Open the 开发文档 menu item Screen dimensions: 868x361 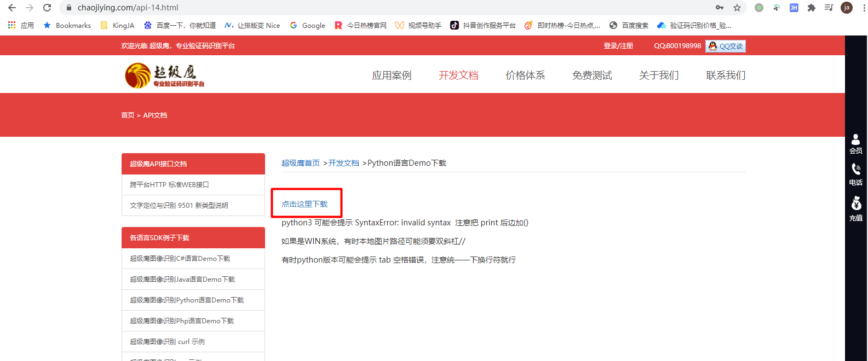tap(458, 75)
